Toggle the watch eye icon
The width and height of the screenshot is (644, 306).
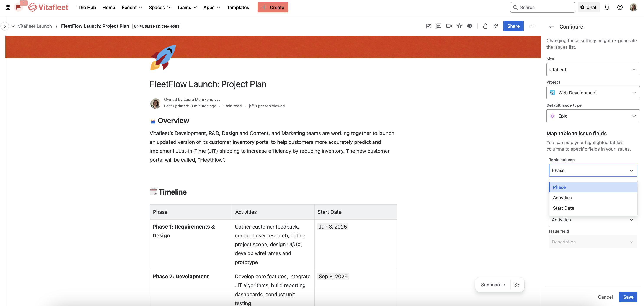pyautogui.click(x=470, y=26)
